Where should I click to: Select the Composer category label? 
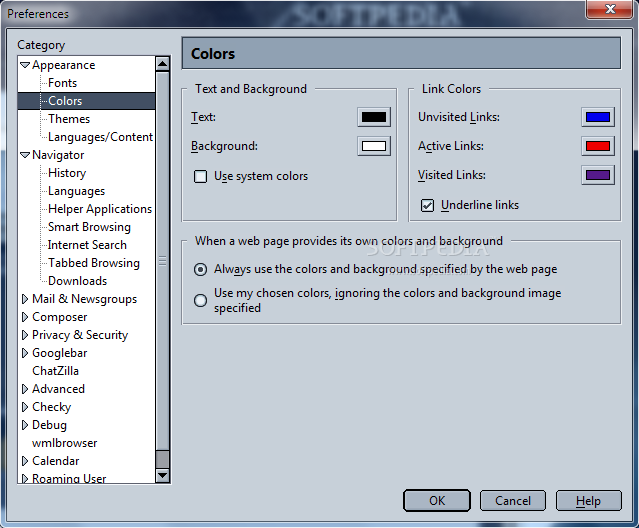pos(59,317)
